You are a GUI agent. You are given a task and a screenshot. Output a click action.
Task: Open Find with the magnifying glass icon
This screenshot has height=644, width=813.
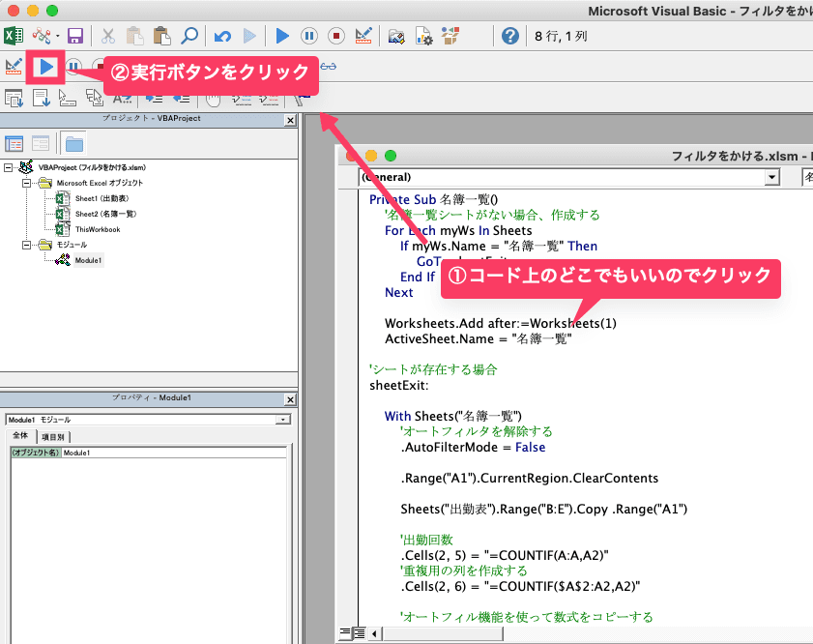coord(189,36)
